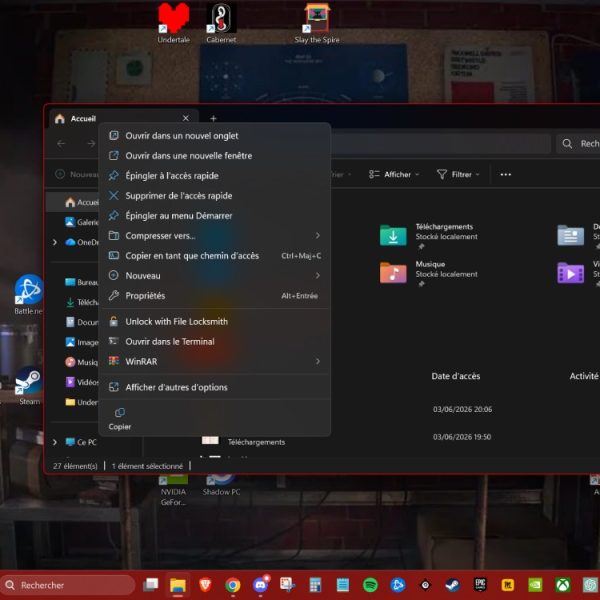Viewport: 600px width, 600px height.
Task: Choose 'Ouvrir dans une nouvelle fenêtre'
Action: (x=214, y=156)
